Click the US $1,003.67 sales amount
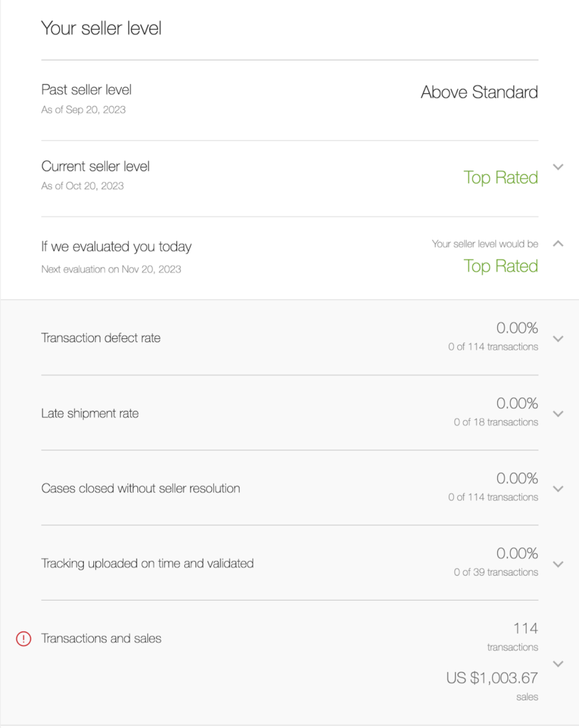This screenshot has height=728, width=579. point(492,678)
